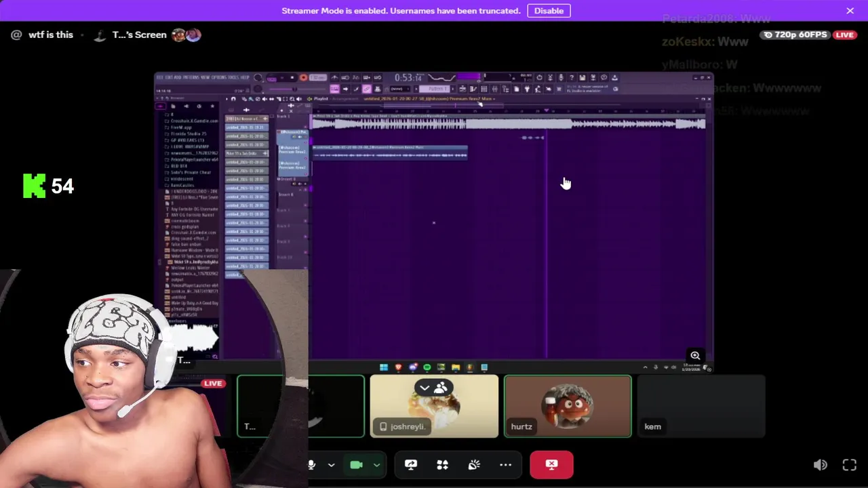
Task: Click the chat bubble icon in FL toolbar
Action: click(604, 77)
